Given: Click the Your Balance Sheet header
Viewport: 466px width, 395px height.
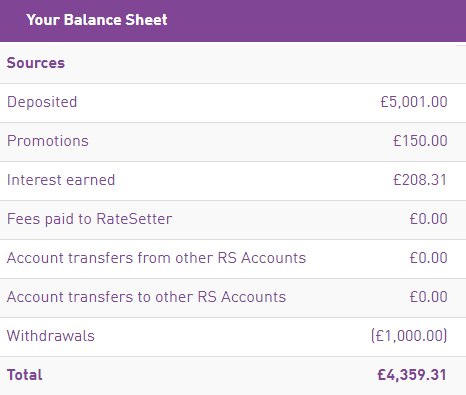Looking at the screenshot, I should tap(97, 20).
